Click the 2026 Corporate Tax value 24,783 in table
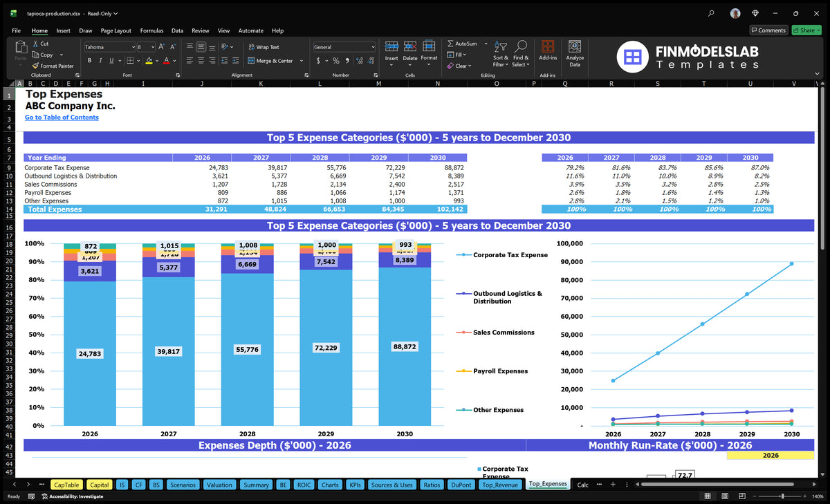Image resolution: width=830 pixels, height=504 pixels. (218, 168)
